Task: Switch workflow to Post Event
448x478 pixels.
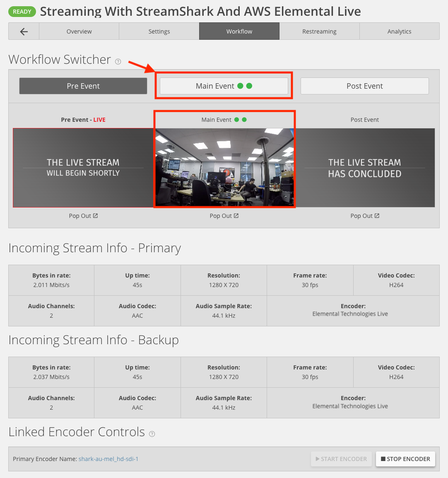Action: 365,86
